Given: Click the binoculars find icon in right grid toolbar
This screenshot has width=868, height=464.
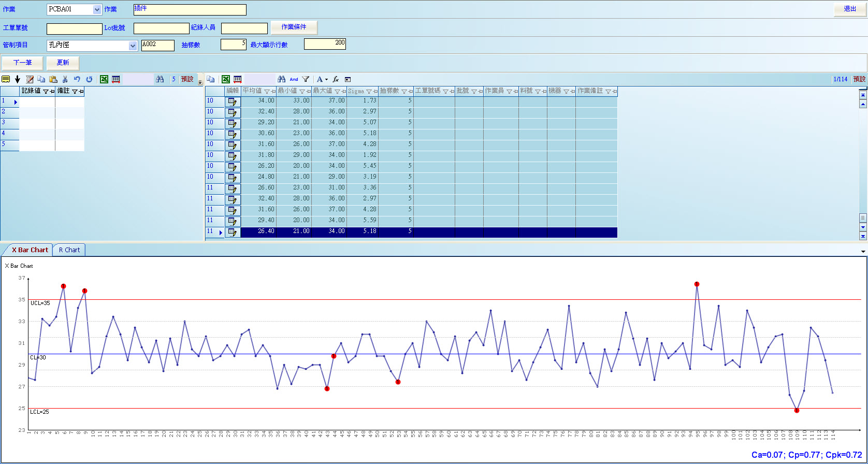Looking at the screenshot, I should (281, 79).
